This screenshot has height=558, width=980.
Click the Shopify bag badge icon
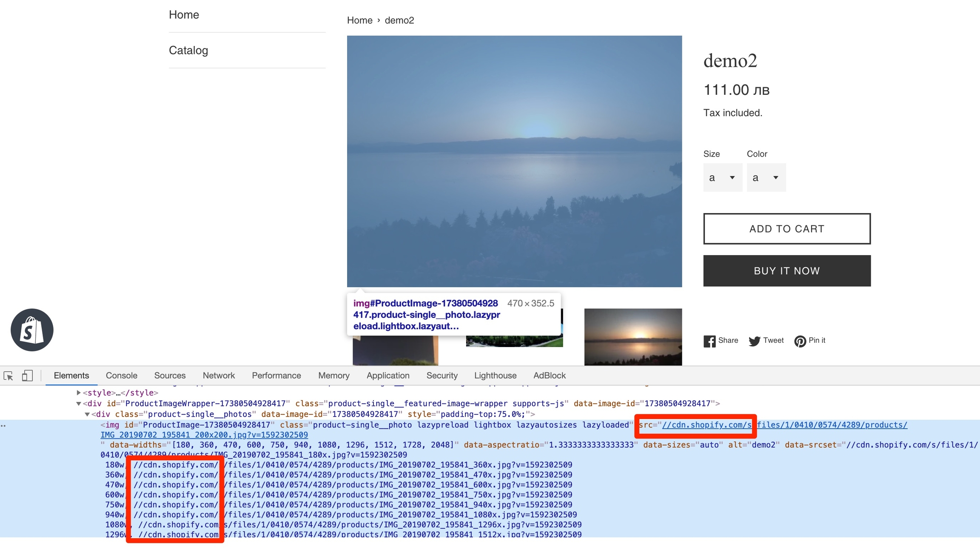point(32,330)
